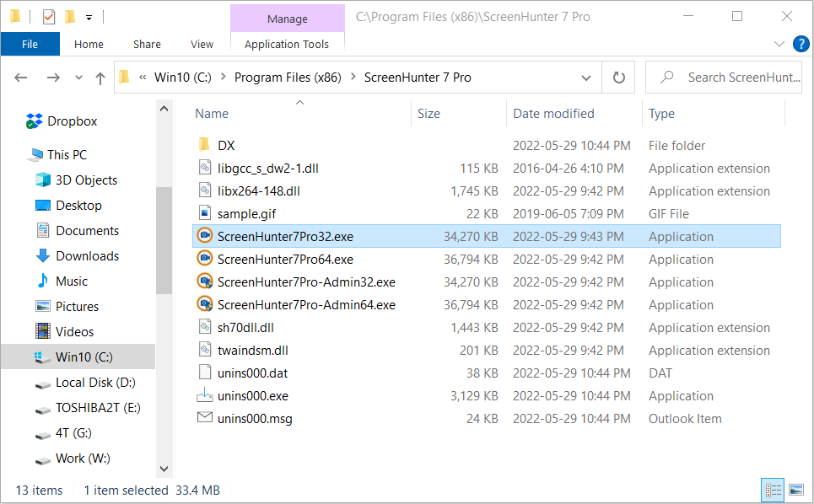814x504 pixels.
Task: Click the Dropbox icon in sidebar
Action: 35,121
